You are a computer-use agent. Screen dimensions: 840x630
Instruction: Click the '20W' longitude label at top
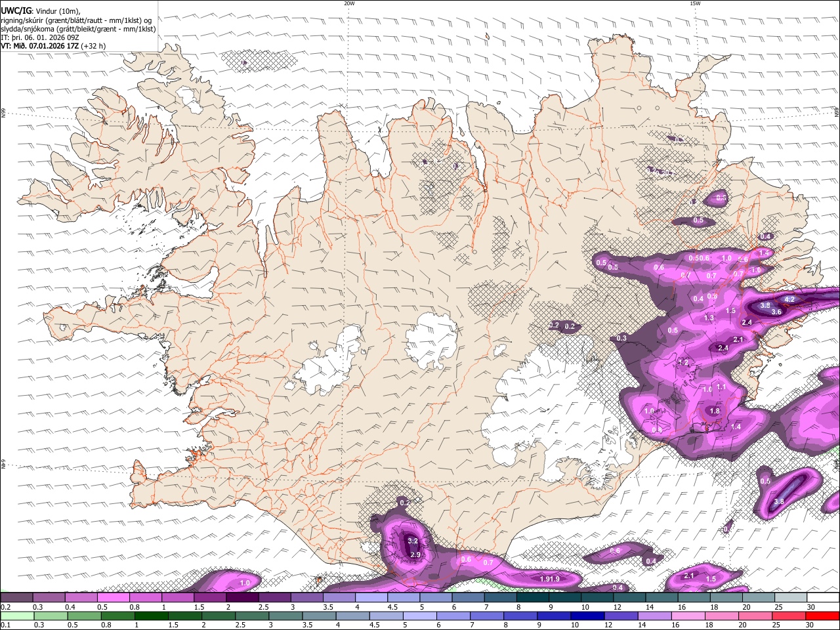(349, 3)
